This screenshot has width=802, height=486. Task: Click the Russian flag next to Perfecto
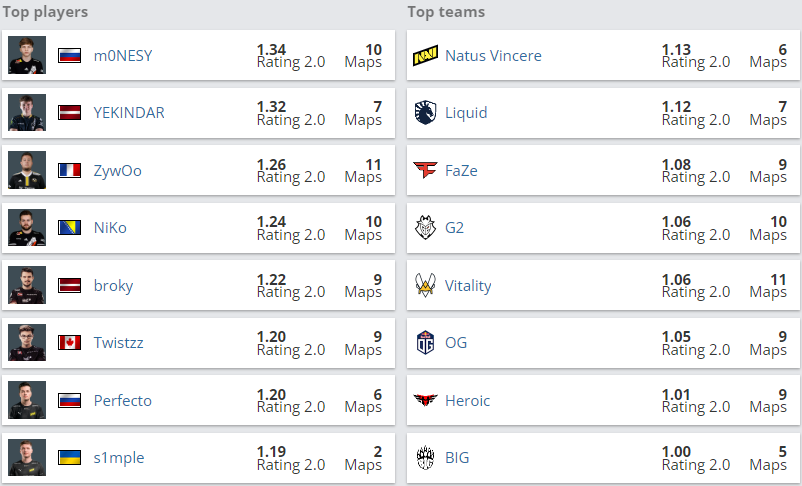coord(70,400)
